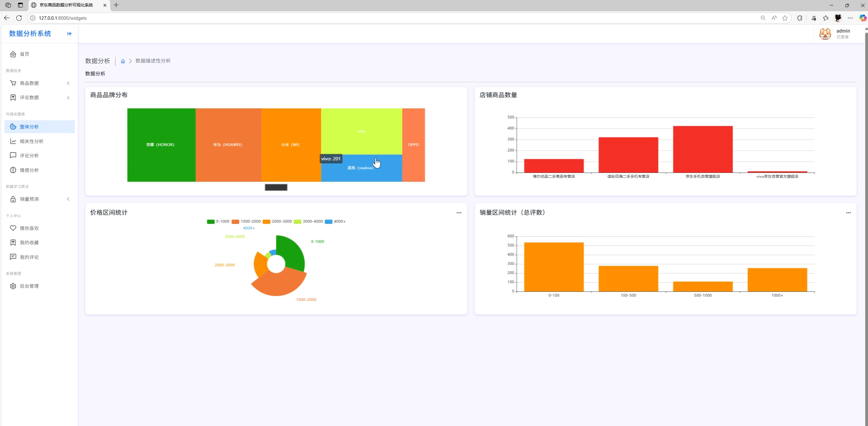Click the 我的收藏 bookmark icon
The height and width of the screenshot is (426, 868).
[x=13, y=243]
